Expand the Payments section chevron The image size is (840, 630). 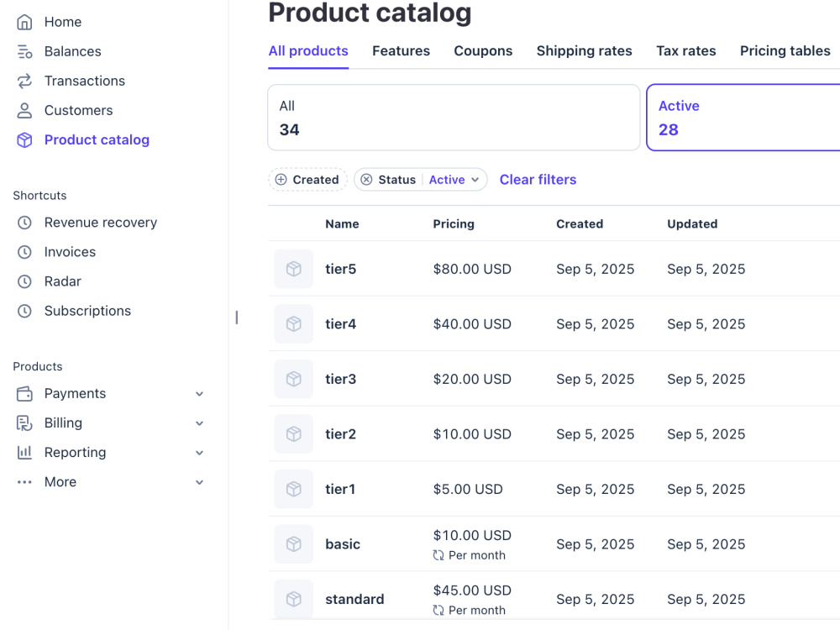tap(199, 394)
